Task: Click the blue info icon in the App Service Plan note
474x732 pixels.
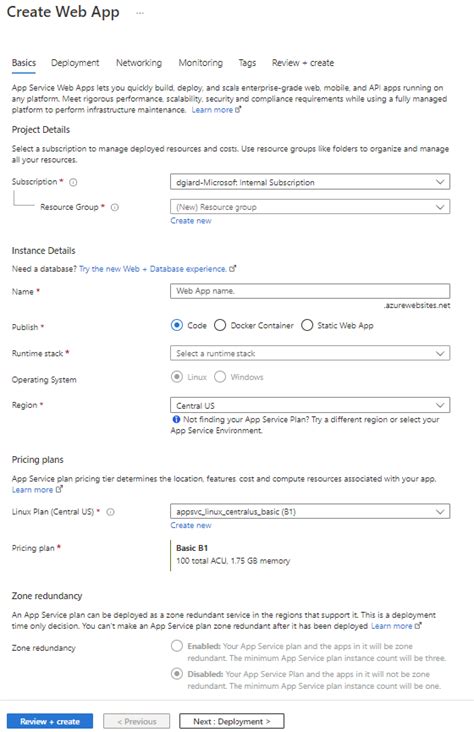Action: pyautogui.click(x=176, y=419)
